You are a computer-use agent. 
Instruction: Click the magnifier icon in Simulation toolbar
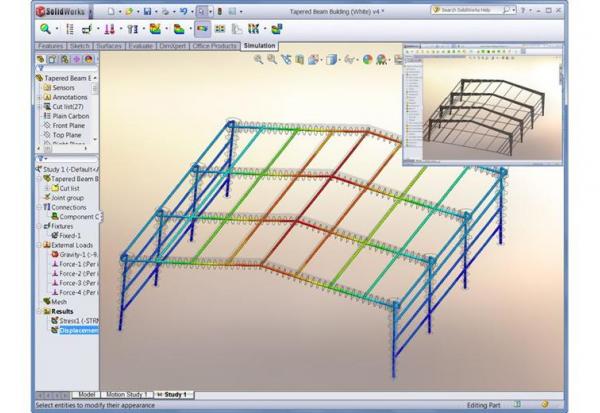(46, 29)
